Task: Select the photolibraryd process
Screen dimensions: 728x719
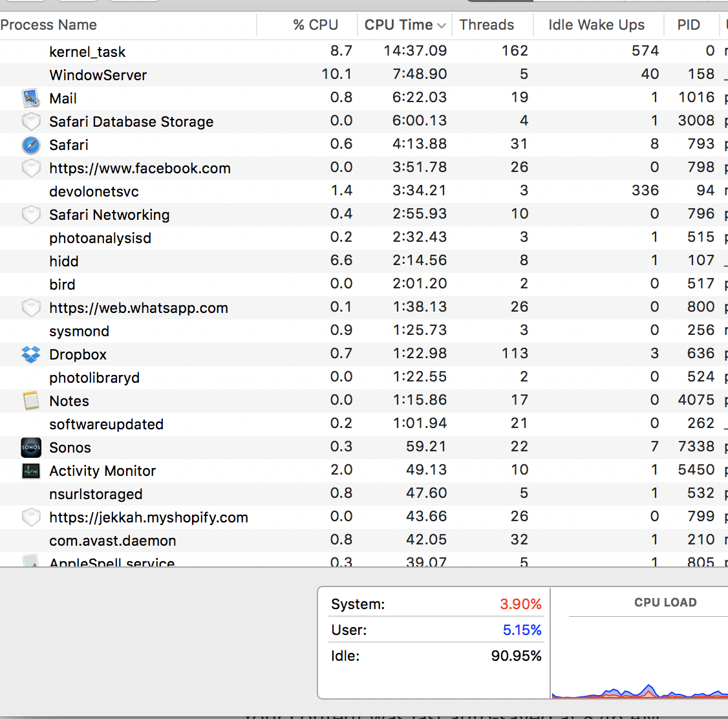Action: pyautogui.click(x=94, y=378)
